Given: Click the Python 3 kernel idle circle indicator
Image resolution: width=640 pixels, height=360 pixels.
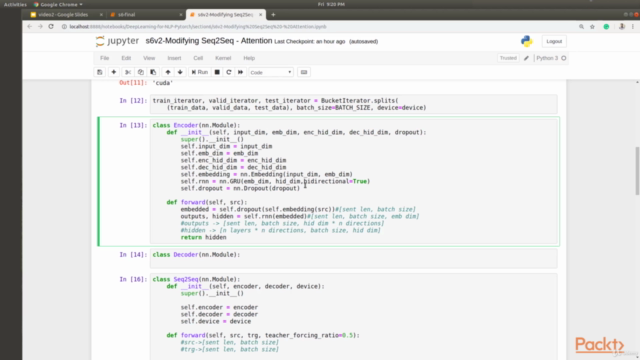Looking at the screenshot, I should coord(564,58).
